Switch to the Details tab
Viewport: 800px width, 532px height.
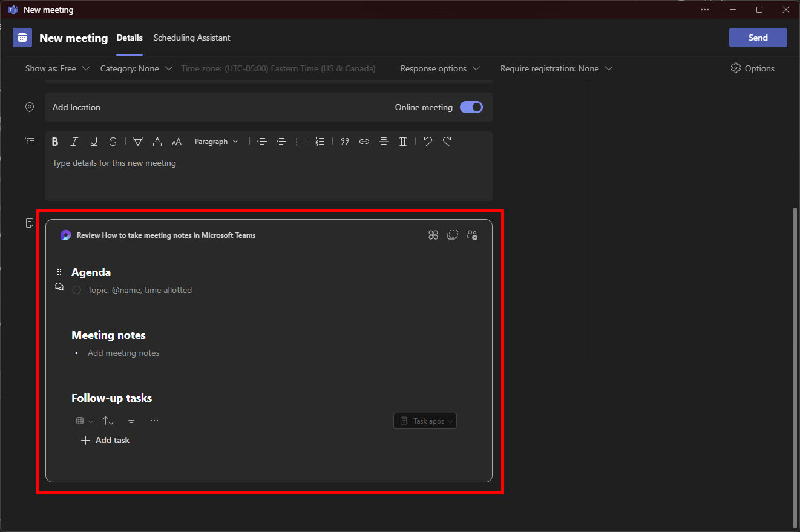pos(130,38)
